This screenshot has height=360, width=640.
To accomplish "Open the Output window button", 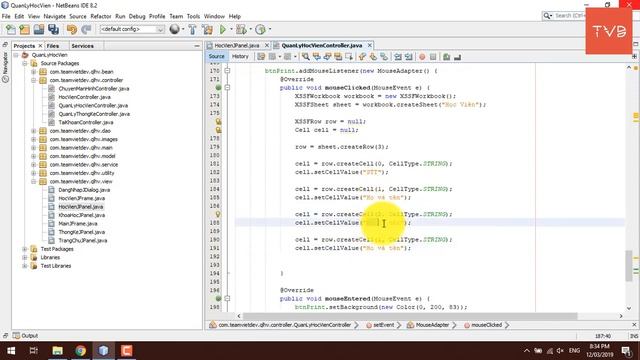I will point(26,336).
